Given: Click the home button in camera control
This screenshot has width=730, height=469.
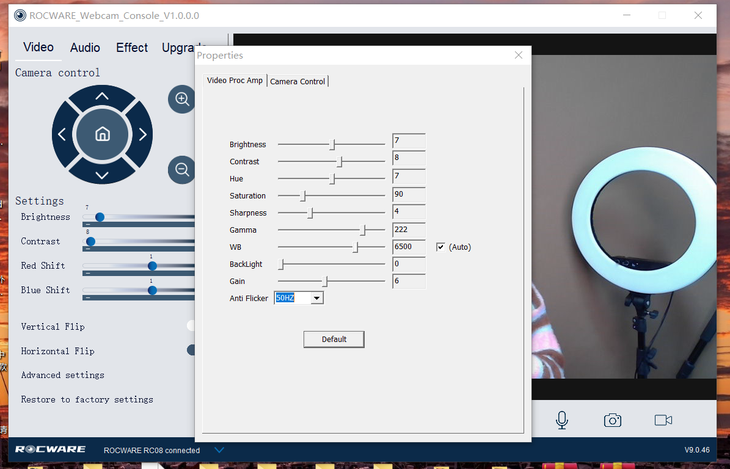Looking at the screenshot, I should [x=102, y=134].
